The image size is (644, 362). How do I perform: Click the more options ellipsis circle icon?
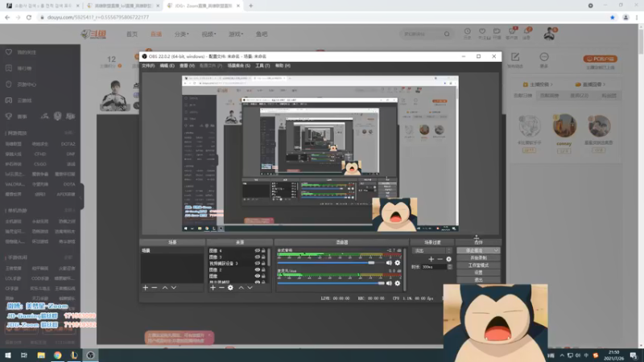click(544, 57)
